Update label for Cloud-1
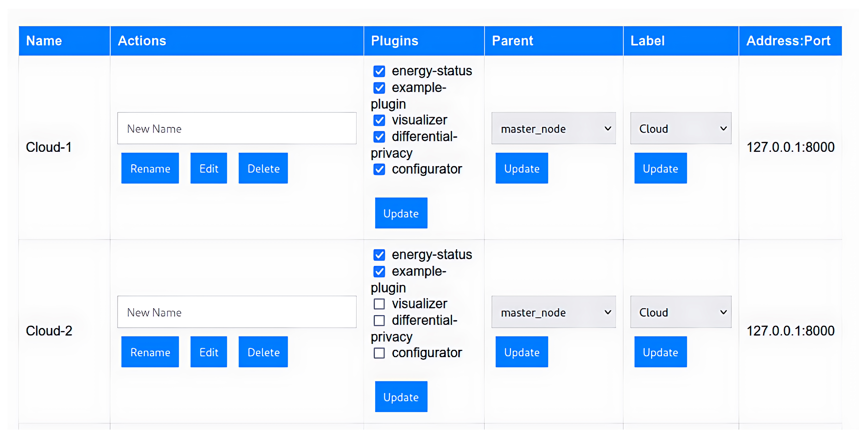Screen dimensions: 868x439 click(660, 168)
